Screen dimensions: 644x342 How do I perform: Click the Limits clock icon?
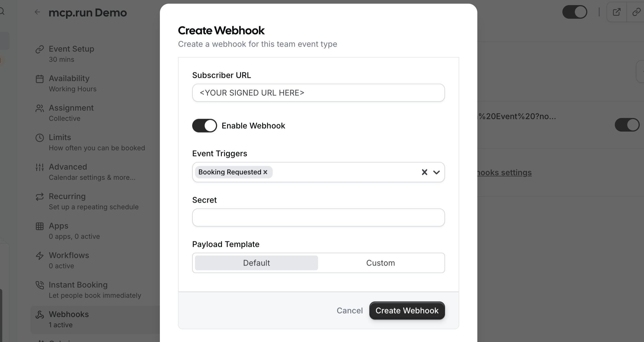click(x=40, y=138)
